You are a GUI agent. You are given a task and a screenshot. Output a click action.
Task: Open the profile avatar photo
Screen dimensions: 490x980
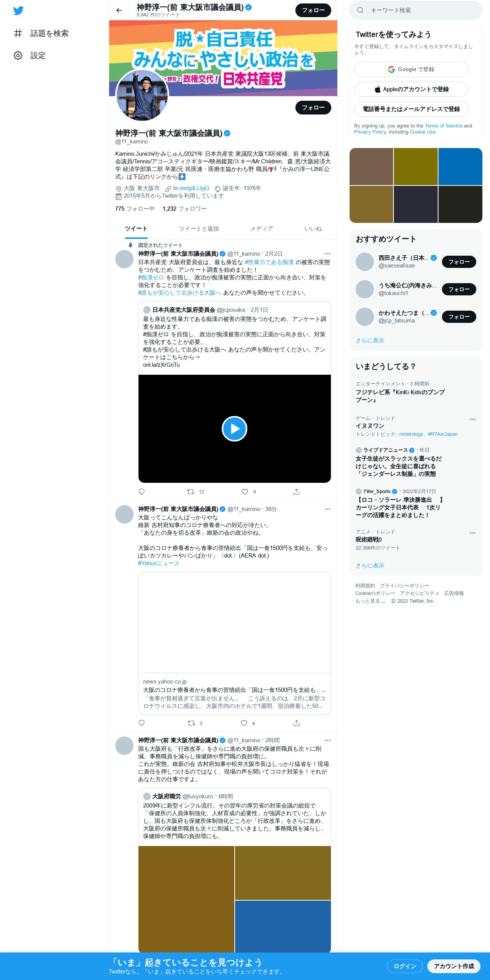142,95
